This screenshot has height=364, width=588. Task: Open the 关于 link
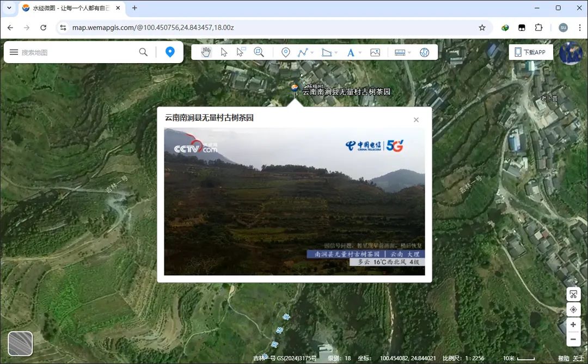coord(578,359)
